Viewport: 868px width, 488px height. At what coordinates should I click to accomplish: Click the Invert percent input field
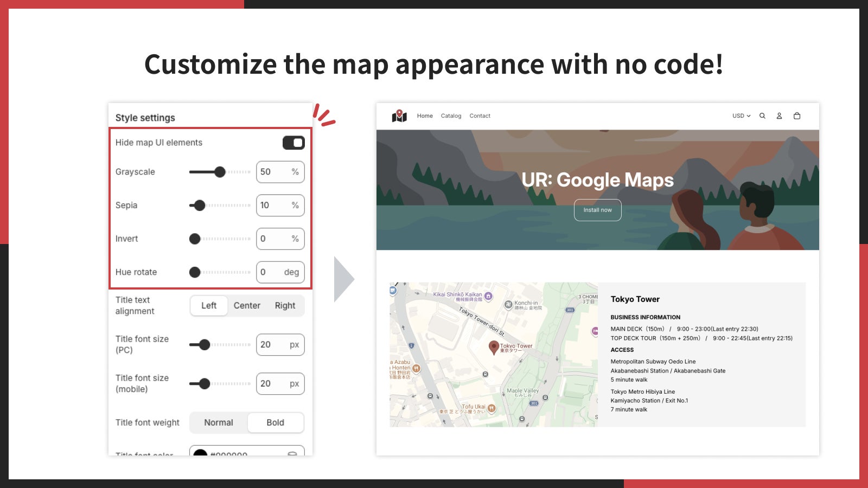click(x=280, y=239)
